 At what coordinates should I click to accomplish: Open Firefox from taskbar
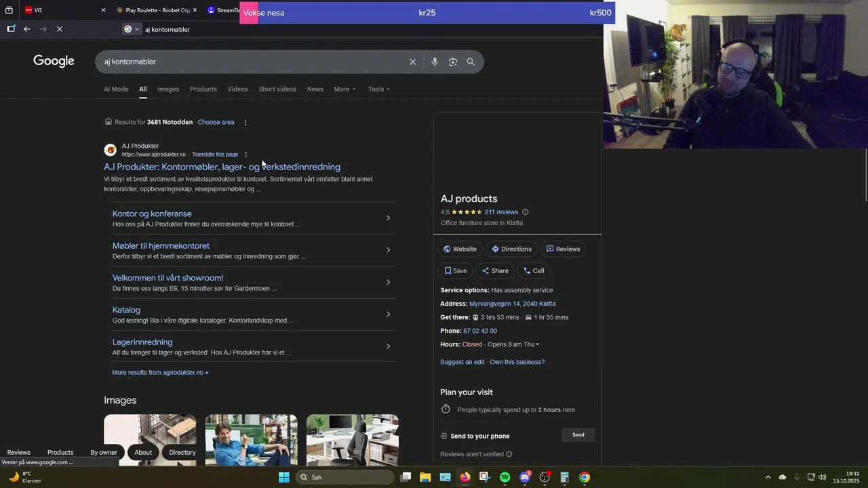[465, 477]
